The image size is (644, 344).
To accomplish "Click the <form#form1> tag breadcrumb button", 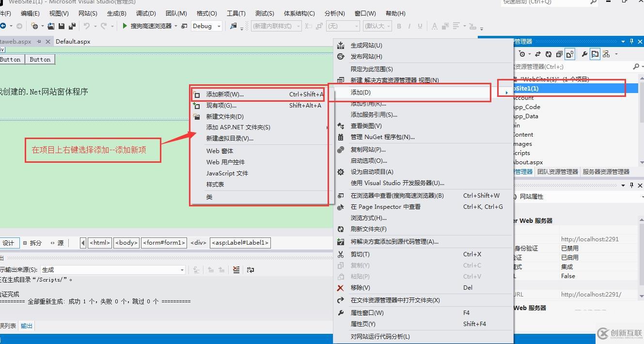I will pyautogui.click(x=164, y=243).
